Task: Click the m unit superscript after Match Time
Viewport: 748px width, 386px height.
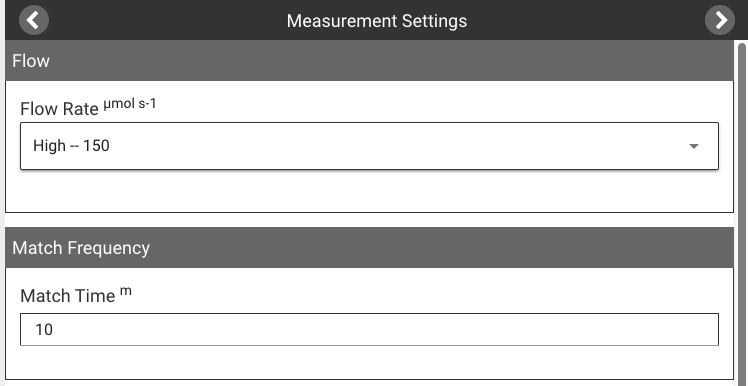Action: point(125,291)
